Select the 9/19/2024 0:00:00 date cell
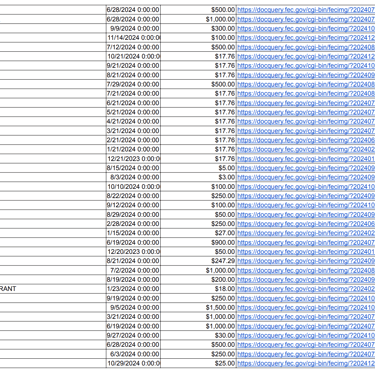Image resolution: width=375 pixels, height=375 pixels. click(133, 298)
